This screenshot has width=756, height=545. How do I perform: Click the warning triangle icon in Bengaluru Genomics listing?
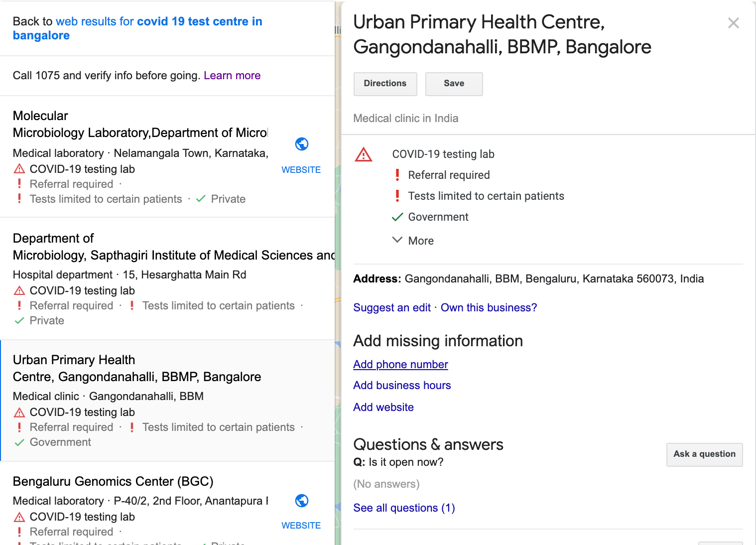[x=19, y=517]
